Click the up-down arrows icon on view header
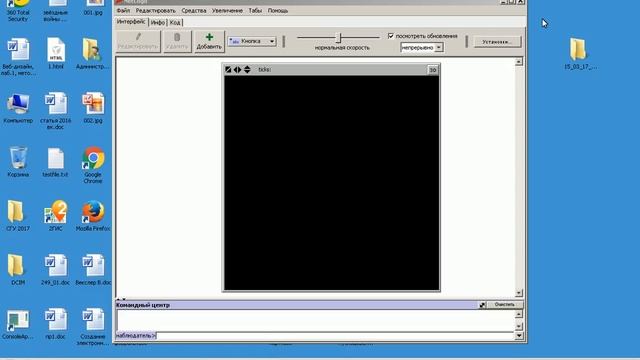 [x=247, y=70]
